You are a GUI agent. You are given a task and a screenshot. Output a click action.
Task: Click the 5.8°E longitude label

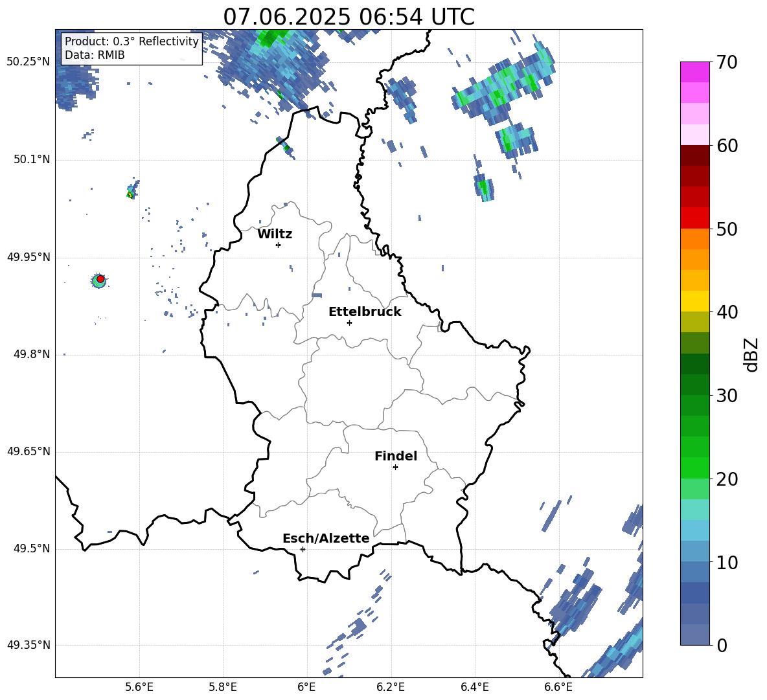coord(223,687)
